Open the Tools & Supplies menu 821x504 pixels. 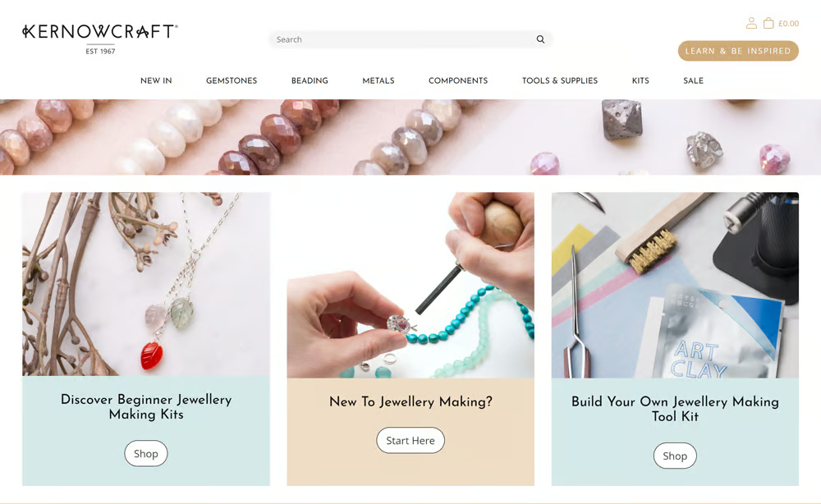tap(560, 80)
